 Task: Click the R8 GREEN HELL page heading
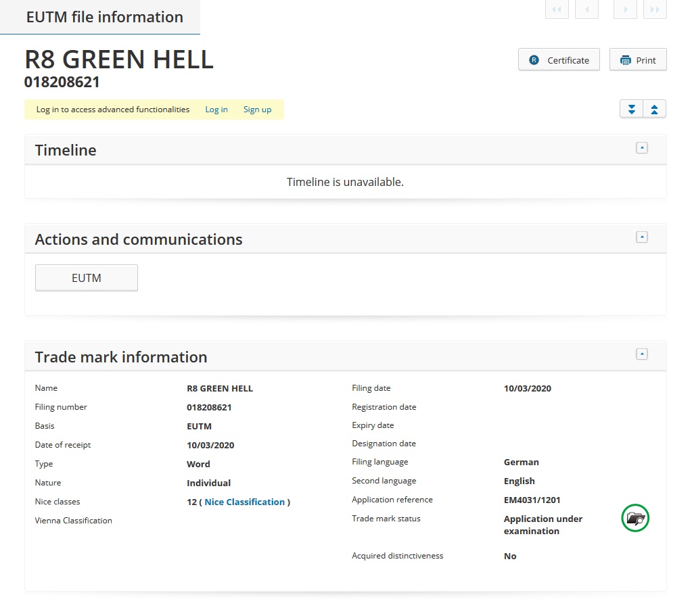[x=119, y=60]
